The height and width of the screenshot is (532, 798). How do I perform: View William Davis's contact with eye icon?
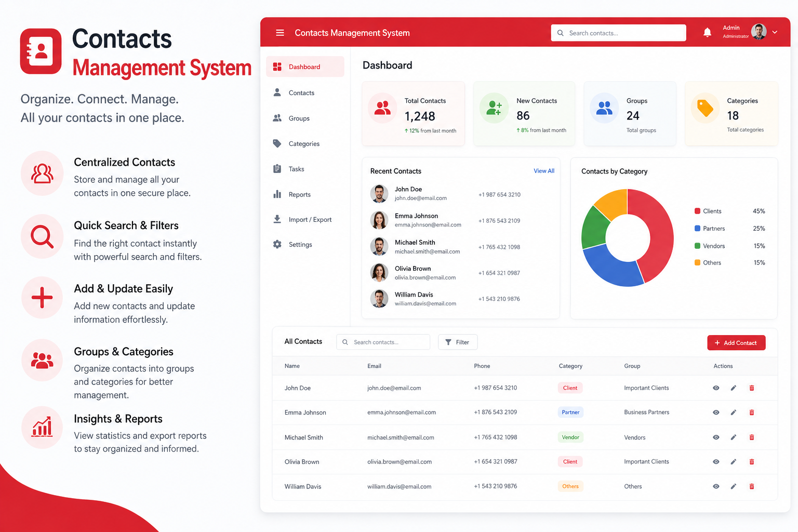[x=716, y=486]
